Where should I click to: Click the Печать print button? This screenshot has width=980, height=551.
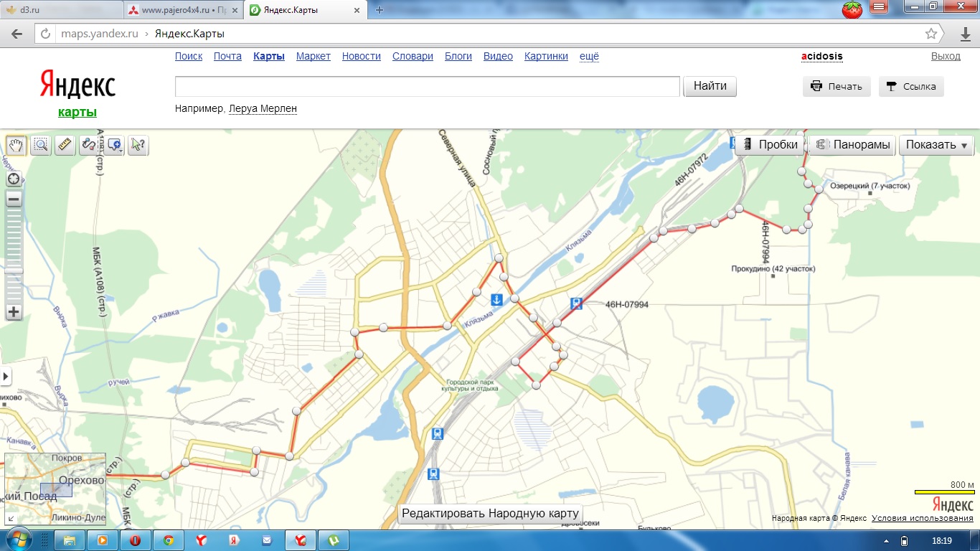click(837, 86)
